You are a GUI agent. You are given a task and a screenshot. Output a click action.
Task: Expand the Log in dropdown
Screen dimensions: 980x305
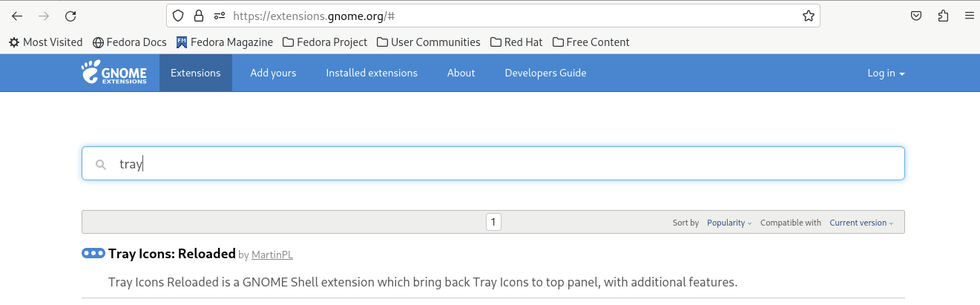pos(886,73)
